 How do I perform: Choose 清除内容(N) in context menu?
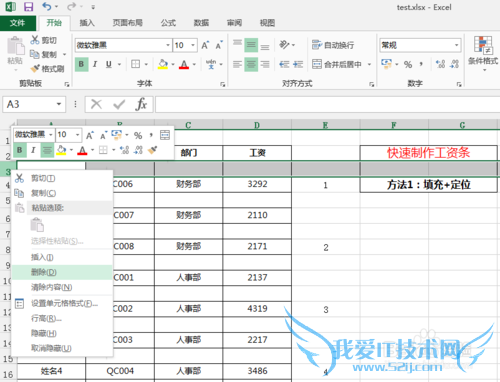(x=62, y=287)
